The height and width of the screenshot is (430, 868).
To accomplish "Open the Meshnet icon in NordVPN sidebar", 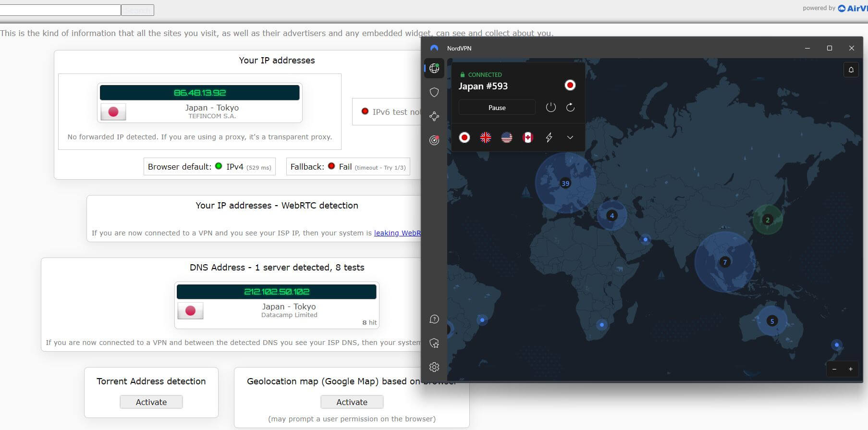I will [434, 116].
